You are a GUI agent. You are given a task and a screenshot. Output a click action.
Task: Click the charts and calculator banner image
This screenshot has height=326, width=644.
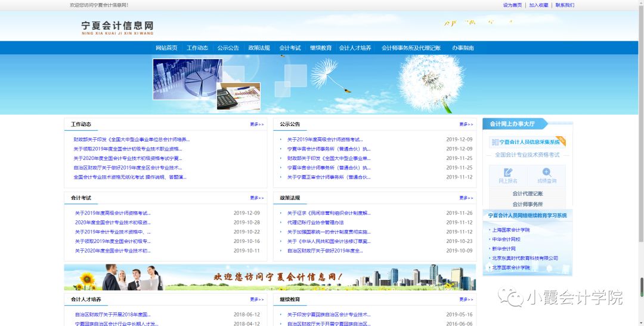[206, 84]
